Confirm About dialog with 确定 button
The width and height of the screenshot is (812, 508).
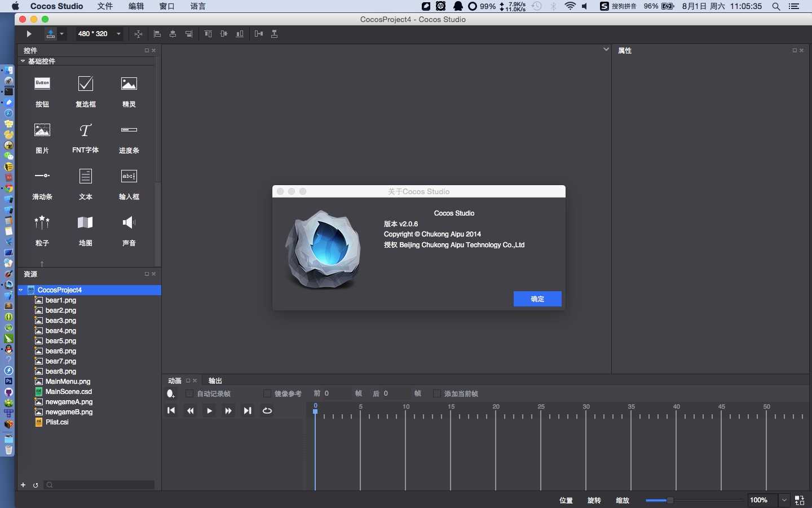point(537,299)
